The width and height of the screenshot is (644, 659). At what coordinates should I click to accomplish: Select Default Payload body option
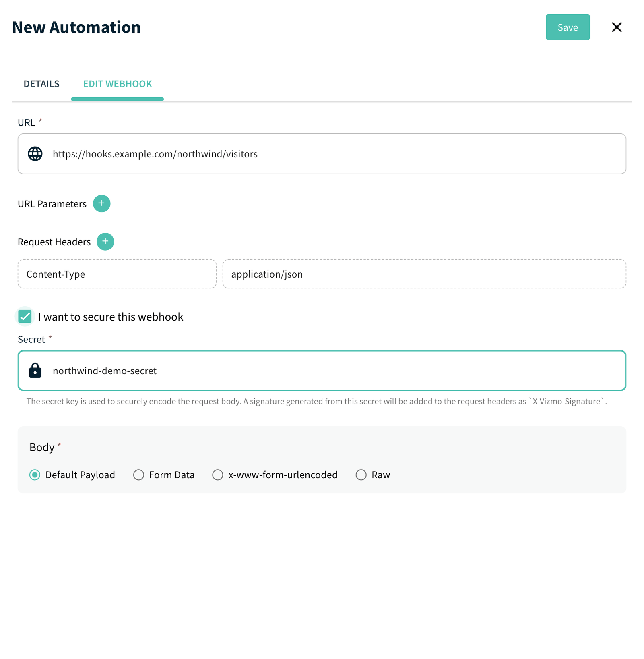click(x=35, y=475)
